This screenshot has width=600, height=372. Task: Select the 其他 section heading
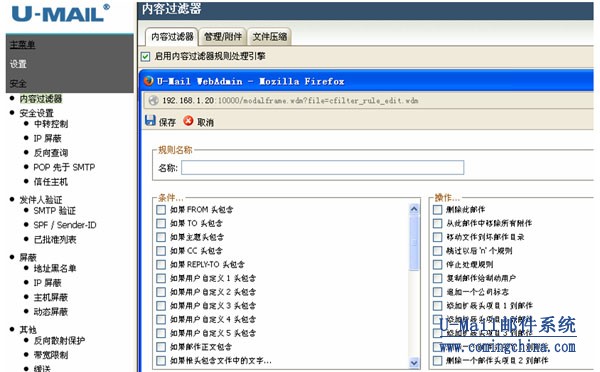(x=28, y=330)
